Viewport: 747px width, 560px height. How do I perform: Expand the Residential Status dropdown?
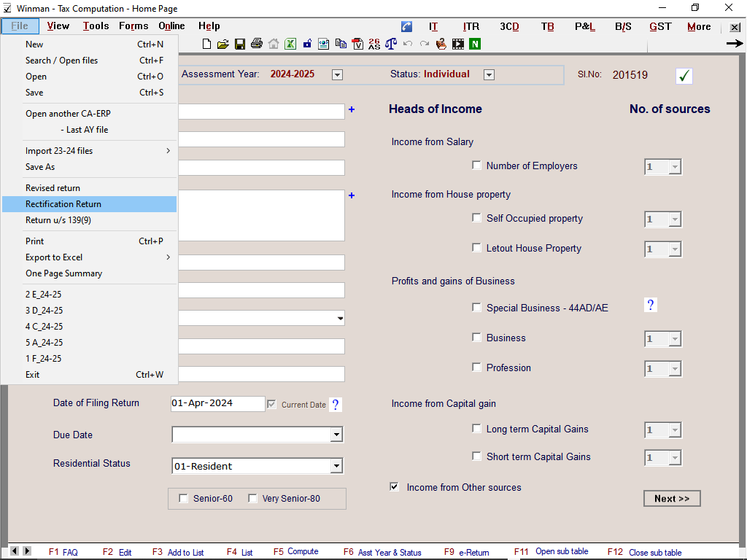pos(336,466)
